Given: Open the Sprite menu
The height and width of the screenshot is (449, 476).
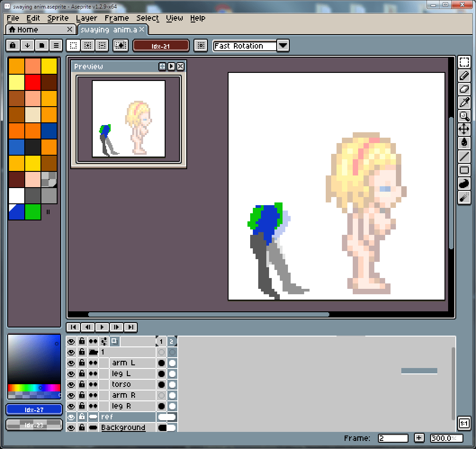Looking at the screenshot, I should tap(58, 18).
